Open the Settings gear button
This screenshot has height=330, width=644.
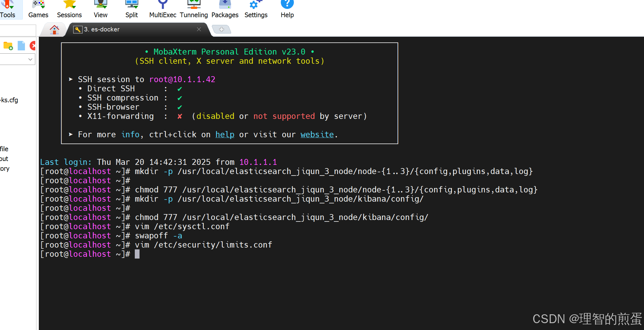[x=256, y=9]
